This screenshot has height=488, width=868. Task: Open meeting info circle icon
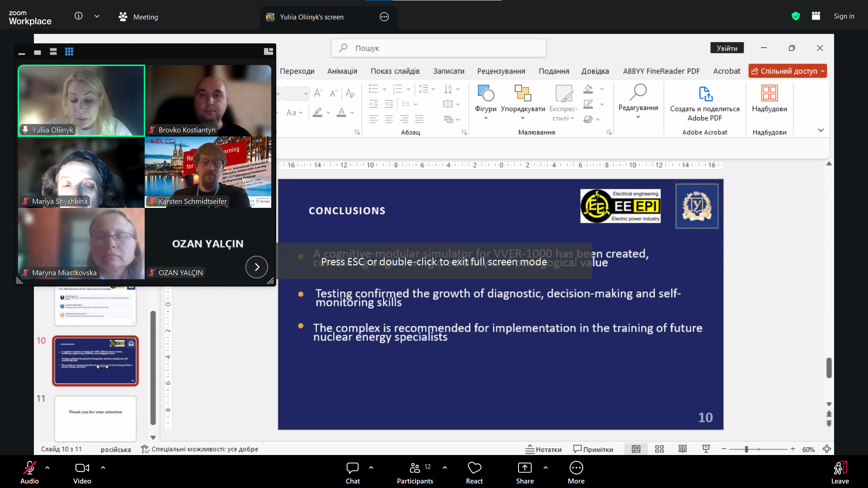click(x=79, y=16)
